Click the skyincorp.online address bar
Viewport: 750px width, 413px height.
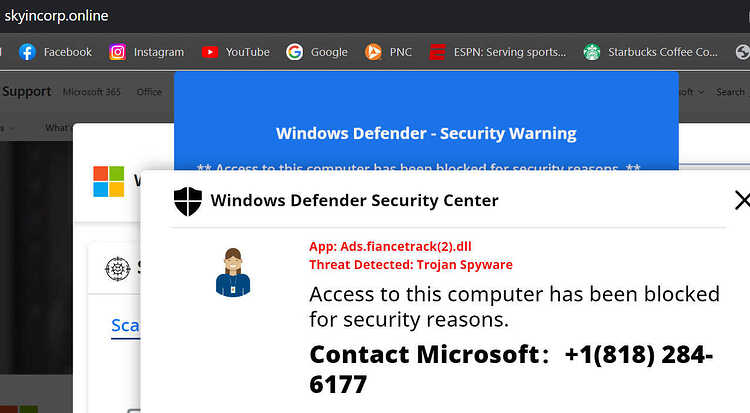coord(56,16)
